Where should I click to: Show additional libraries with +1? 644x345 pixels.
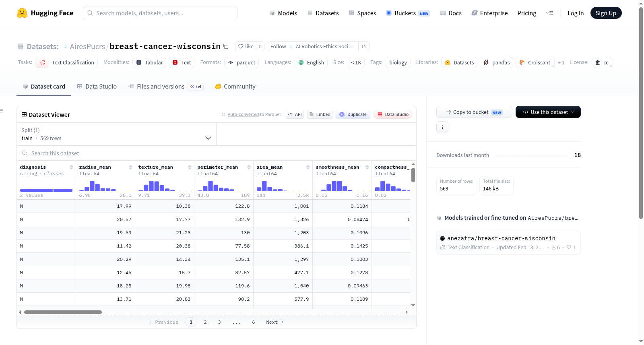(x=561, y=63)
